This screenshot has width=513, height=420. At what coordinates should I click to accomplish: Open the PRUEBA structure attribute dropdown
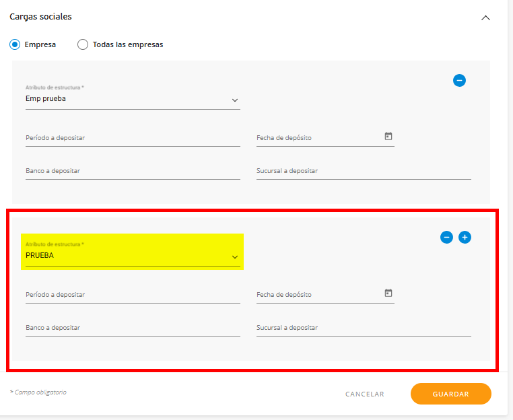(x=133, y=256)
